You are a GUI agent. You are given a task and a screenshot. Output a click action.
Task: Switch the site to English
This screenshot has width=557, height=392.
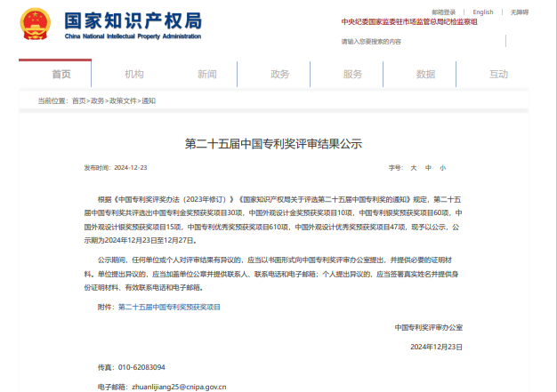pyautogui.click(x=483, y=12)
